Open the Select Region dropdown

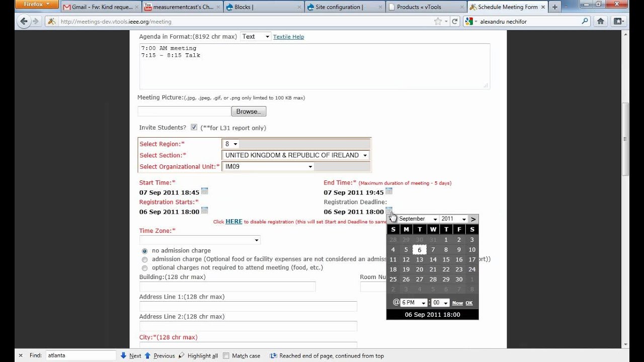[x=231, y=144]
